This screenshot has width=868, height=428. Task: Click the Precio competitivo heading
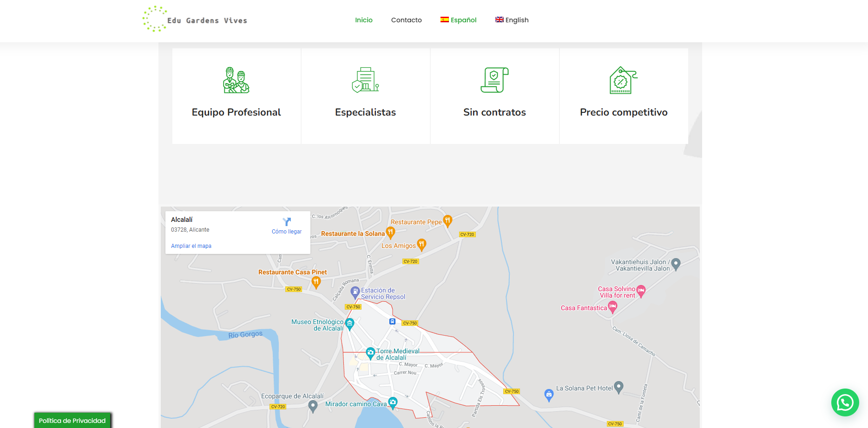click(624, 112)
